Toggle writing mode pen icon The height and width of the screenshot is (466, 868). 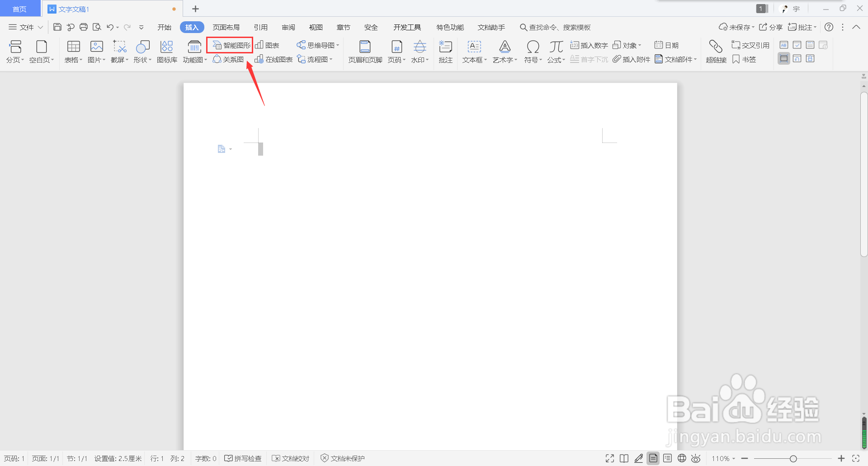638,458
